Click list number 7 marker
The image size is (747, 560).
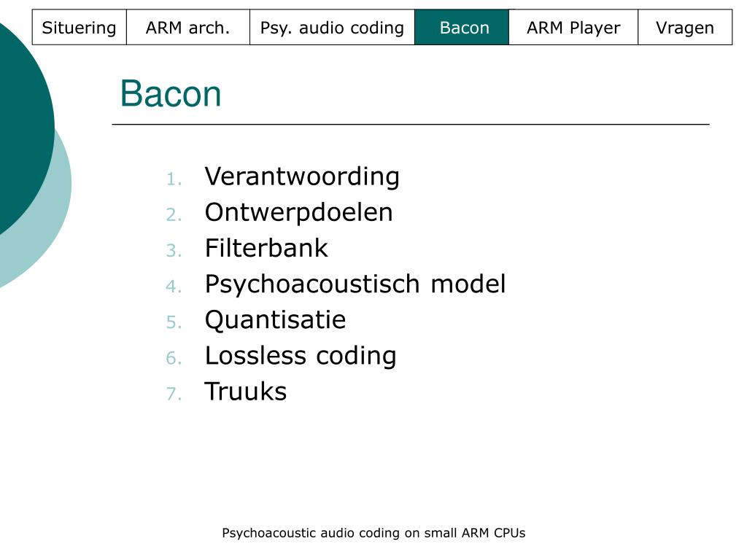(x=174, y=394)
